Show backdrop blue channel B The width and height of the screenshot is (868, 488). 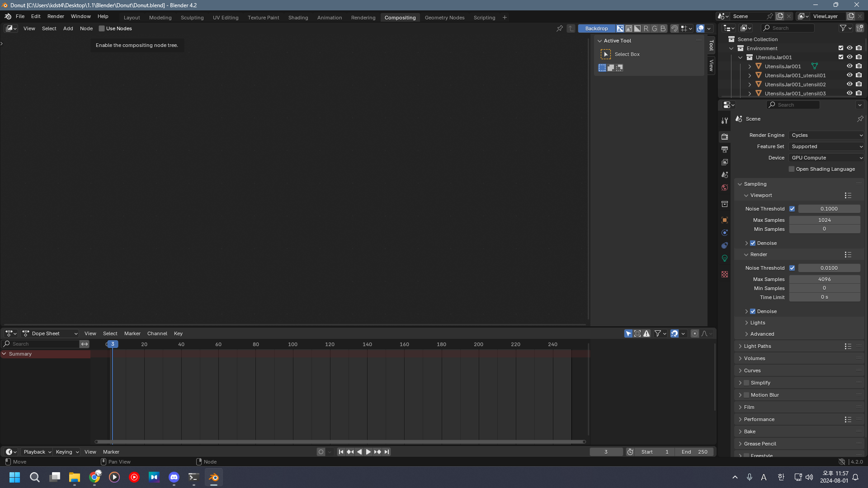pos(663,28)
